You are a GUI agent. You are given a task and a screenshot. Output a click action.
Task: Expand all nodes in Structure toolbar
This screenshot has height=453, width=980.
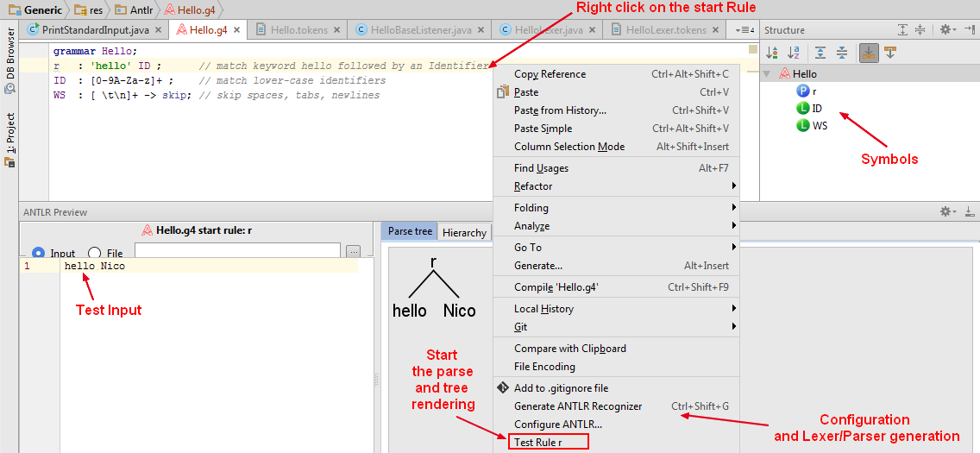(820, 53)
